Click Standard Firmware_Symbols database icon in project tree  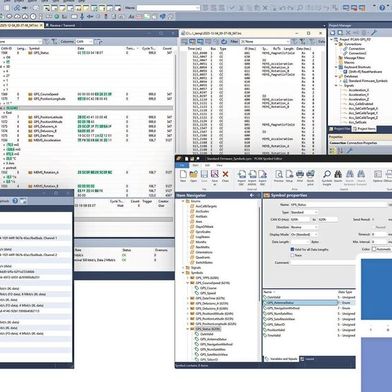pyautogui.click(x=346, y=81)
